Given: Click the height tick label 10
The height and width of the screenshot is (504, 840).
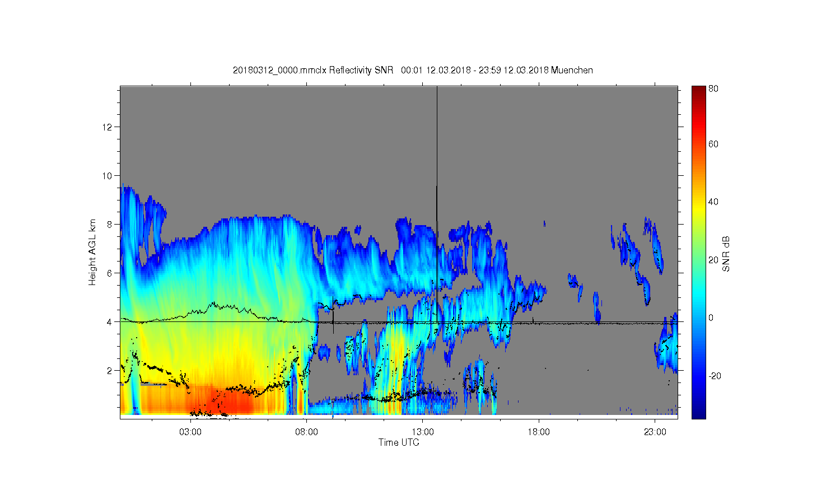Looking at the screenshot, I should click(107, 176).
